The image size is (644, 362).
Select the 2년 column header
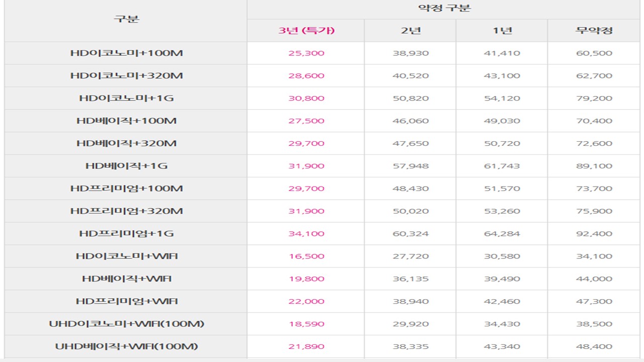coord(411,30)
